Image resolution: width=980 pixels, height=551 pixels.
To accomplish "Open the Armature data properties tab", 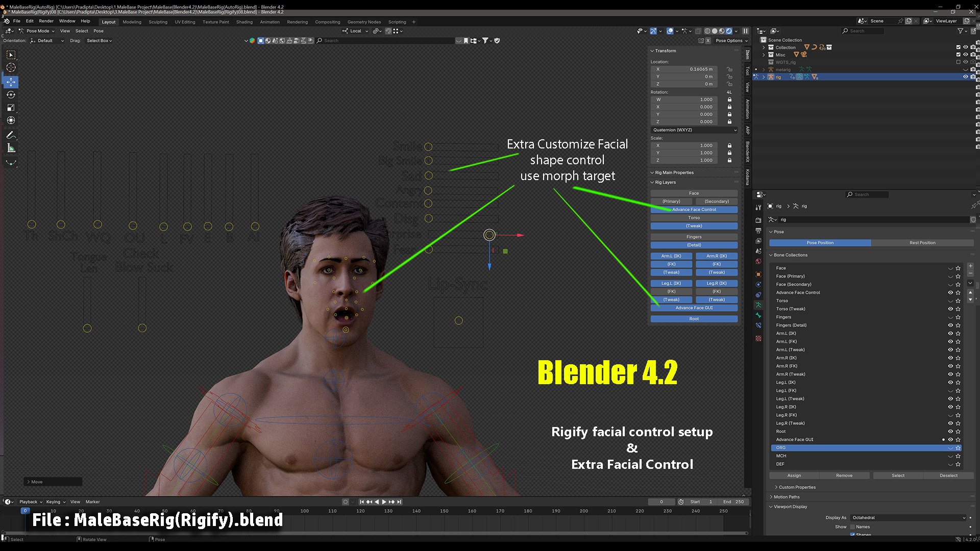I will (758, 305).
